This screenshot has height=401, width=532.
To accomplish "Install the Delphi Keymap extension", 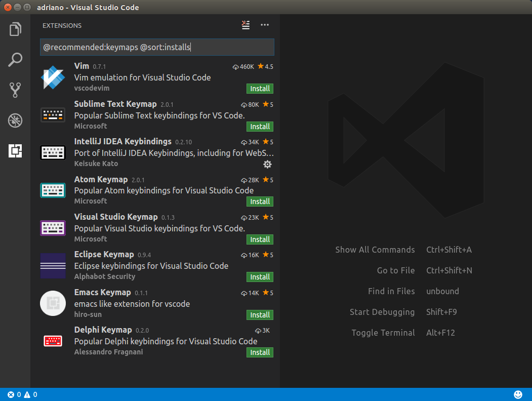I will click(260, 352).
